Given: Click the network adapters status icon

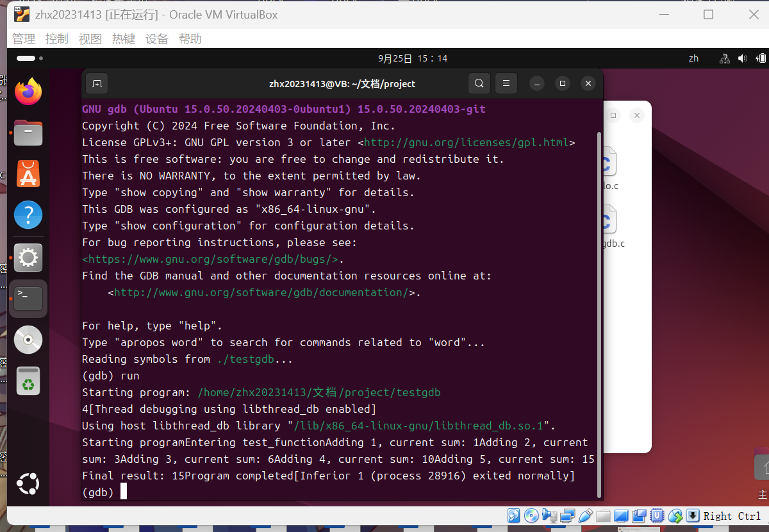Looking at the screenshot, I should pos(567,516).
